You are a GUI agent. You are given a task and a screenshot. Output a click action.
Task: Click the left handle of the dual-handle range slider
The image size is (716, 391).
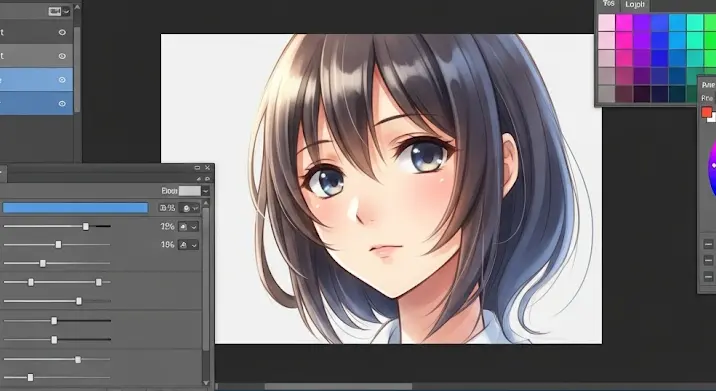(31, 282)
